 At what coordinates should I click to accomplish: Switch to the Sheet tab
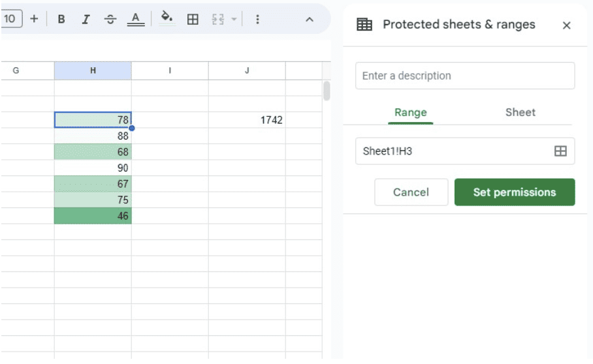[x=520, y=112]
